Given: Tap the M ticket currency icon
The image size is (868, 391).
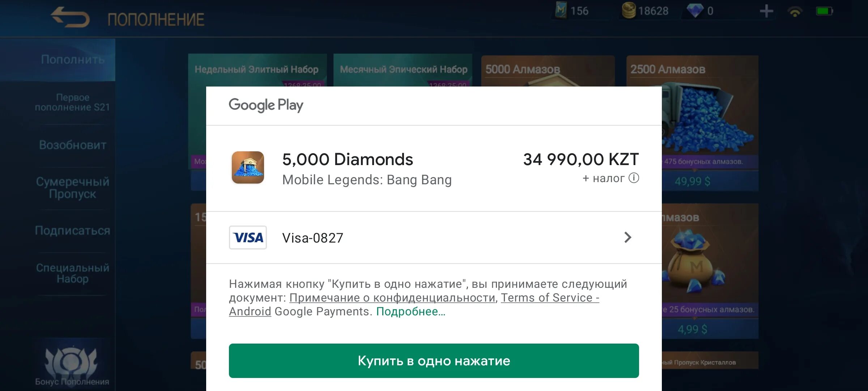Looking at the screenshot, I should [x=561, y=10].
